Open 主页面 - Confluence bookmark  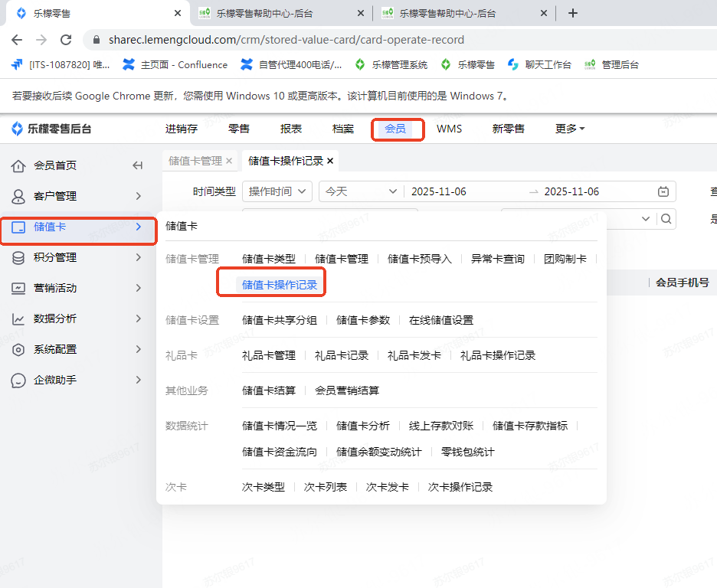click(175, 65)
